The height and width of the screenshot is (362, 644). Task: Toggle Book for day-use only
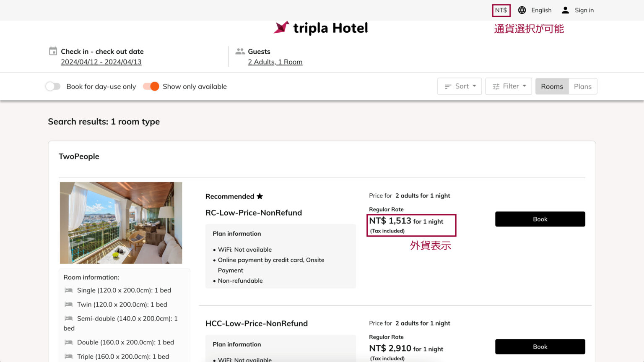click(x=53, y=86)
